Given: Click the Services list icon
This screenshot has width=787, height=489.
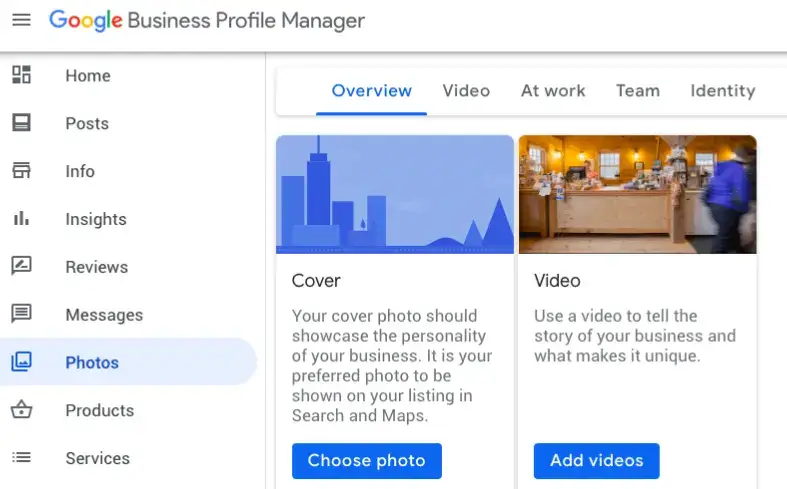Looking at the screenshot, I should (21, 458).
